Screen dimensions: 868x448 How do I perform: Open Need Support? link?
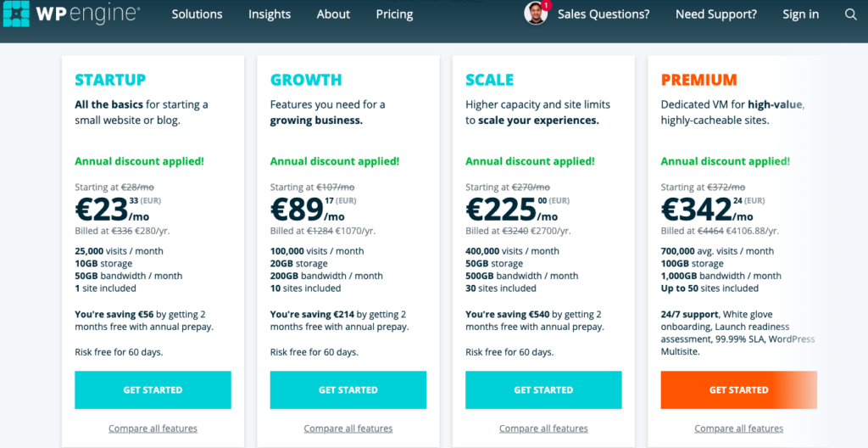pyautogui.click(x=716, y=14)
